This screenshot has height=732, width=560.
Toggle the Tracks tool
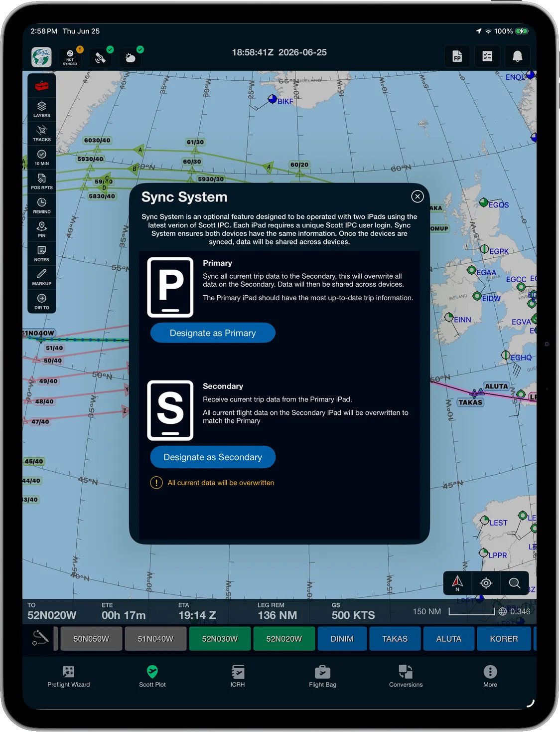pos(42,133)
